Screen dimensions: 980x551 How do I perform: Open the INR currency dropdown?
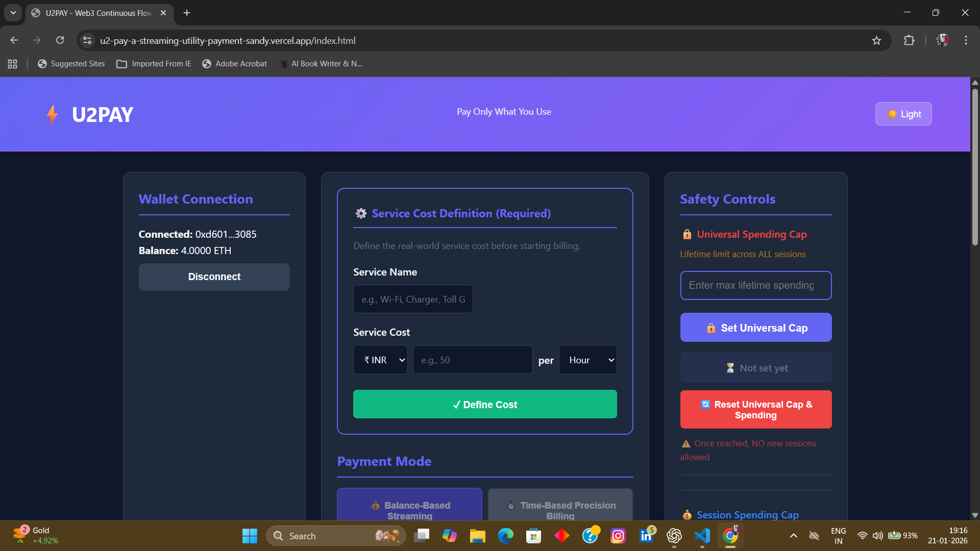tap(380, 360)
